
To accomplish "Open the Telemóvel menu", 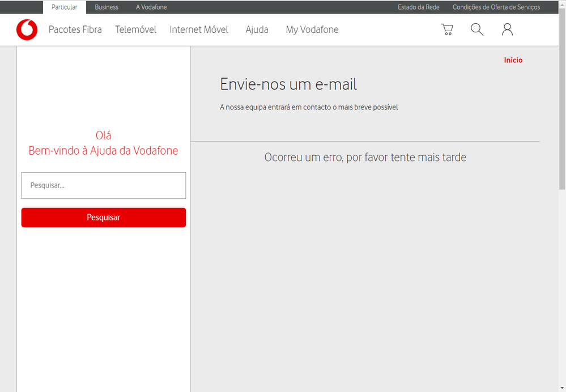I will (135, 30).
